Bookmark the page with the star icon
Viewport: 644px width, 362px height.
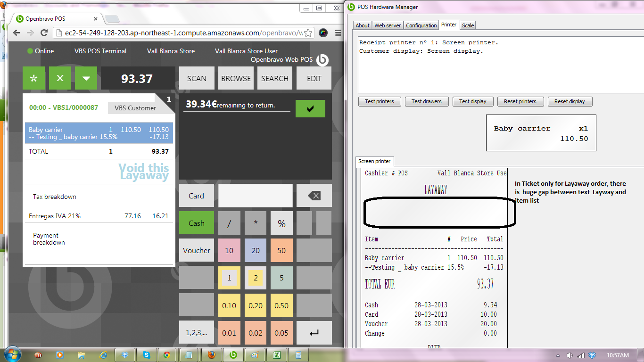click(307, 33)
